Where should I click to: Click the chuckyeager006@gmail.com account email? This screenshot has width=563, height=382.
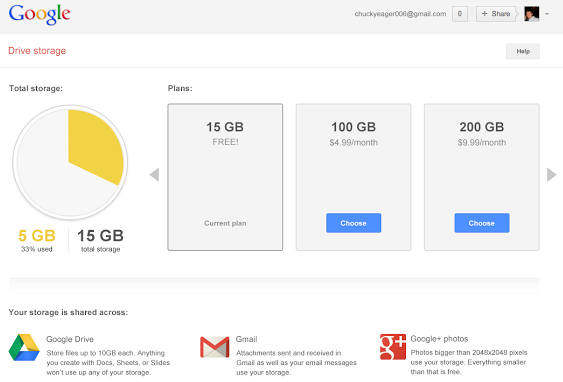tap(400, 14)
